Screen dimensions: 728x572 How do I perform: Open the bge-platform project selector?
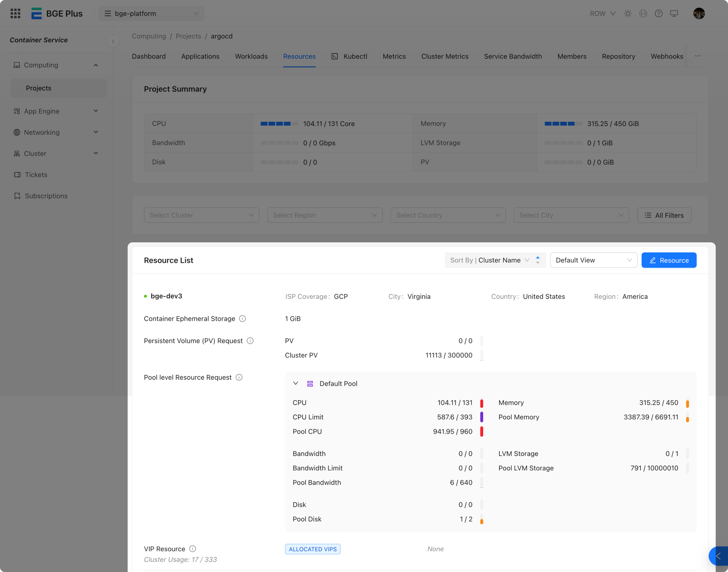[x=151, y=13]
